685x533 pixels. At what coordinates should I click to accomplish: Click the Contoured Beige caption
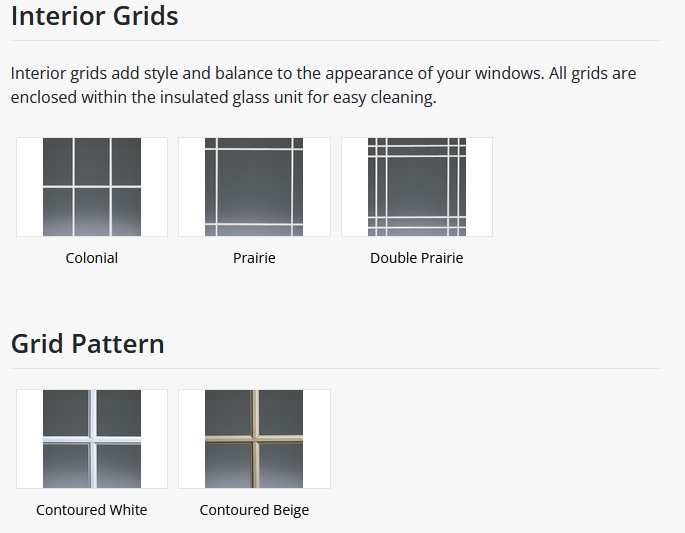(x=254, y=510)
